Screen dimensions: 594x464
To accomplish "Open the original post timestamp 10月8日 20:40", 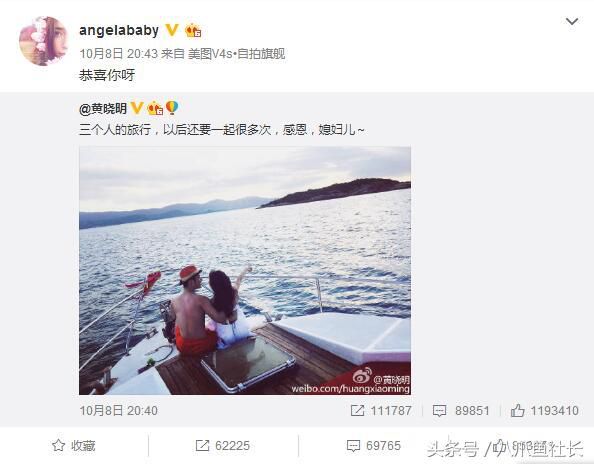I will click(x=119, y=411).
